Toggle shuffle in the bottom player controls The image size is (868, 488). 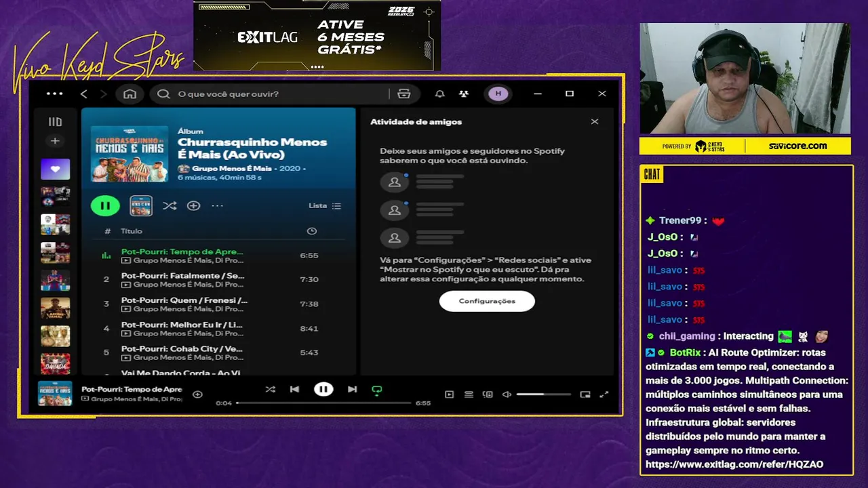[x=270, y=389]
